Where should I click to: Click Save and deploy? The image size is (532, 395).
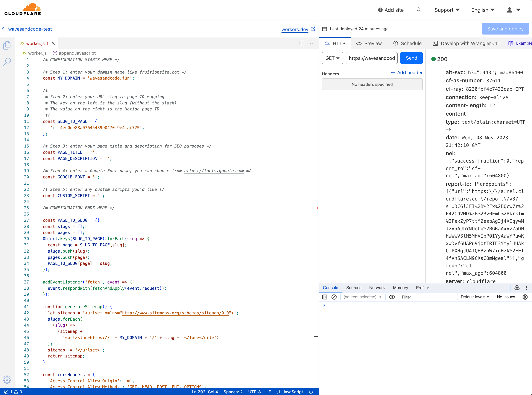[x=505, y=29]
